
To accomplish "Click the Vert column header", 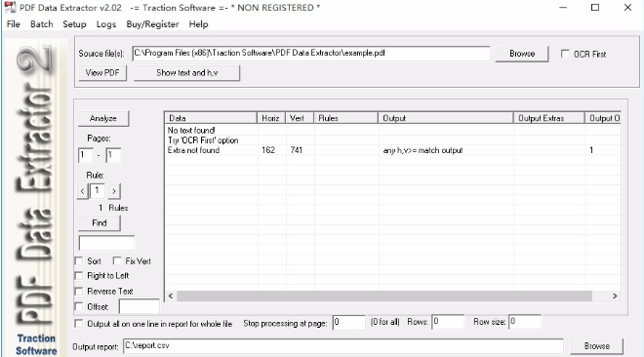I will click(300, 118).
